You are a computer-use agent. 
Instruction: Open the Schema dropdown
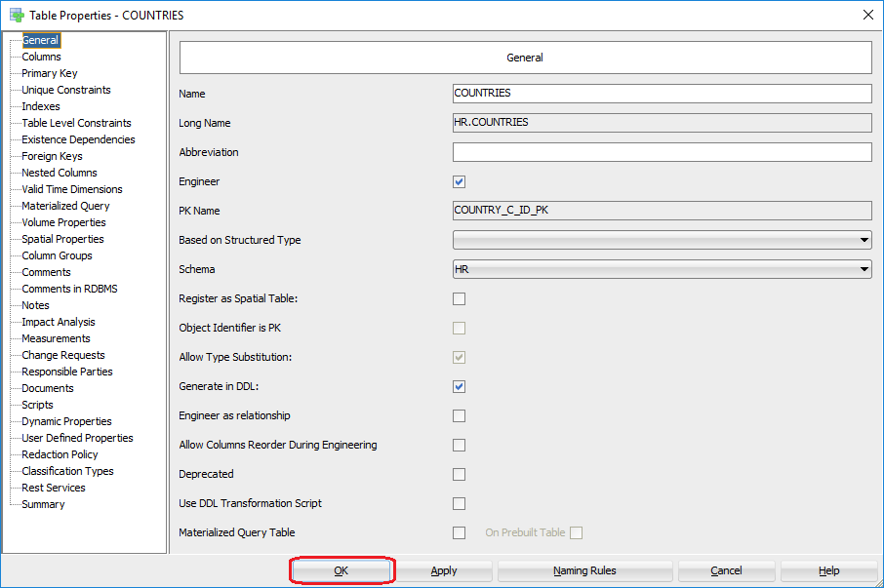(x=662, y=269)
